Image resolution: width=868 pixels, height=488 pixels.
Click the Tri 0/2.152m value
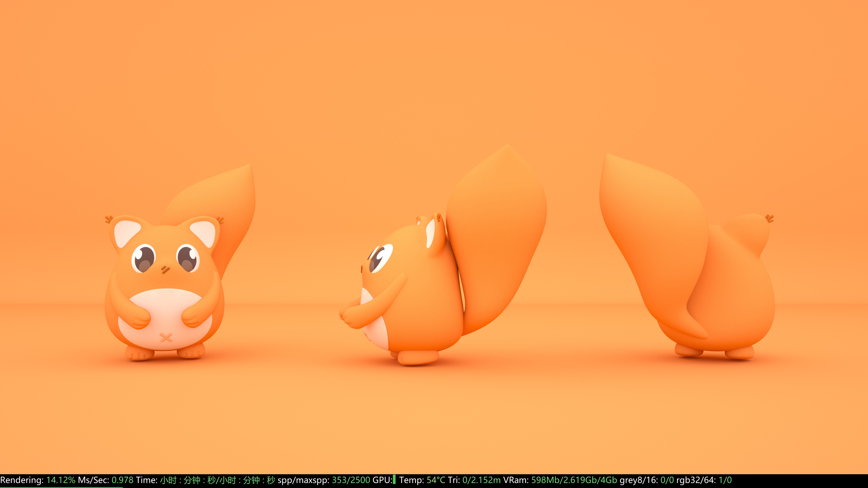[x=481, y=480]
